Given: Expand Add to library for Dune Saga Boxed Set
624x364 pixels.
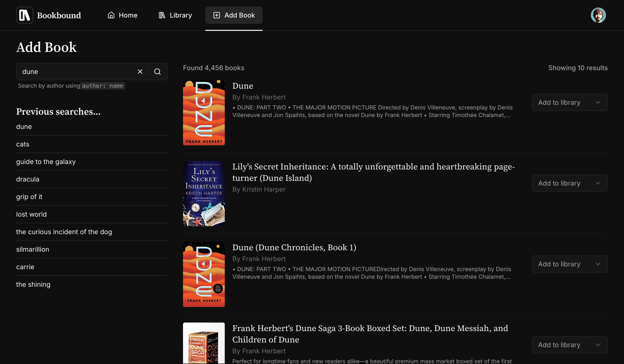Looking at the screenshot, I should [x=570, y=345].
